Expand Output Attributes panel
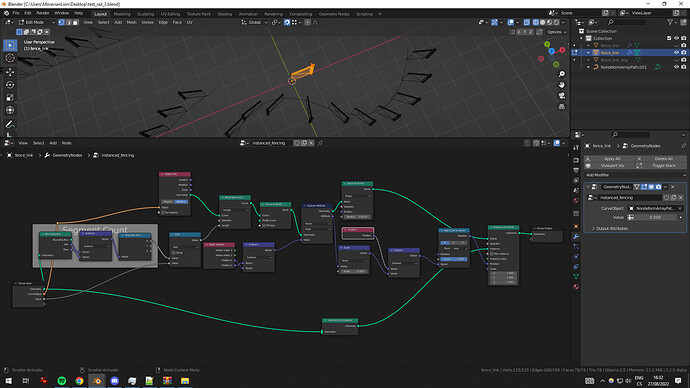This screenshot has height=388, width=690. (x=612, y=228)
